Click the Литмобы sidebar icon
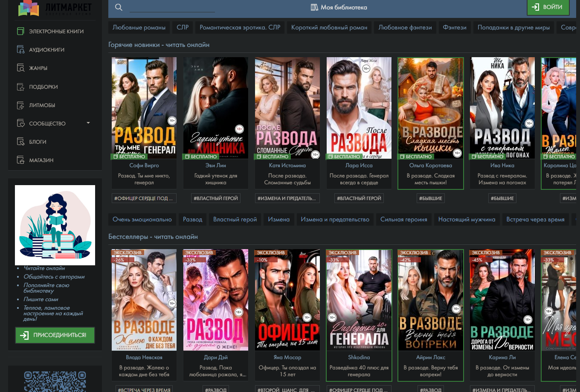Viewport: 580px width, 392px height. click(x=20, y=105)
